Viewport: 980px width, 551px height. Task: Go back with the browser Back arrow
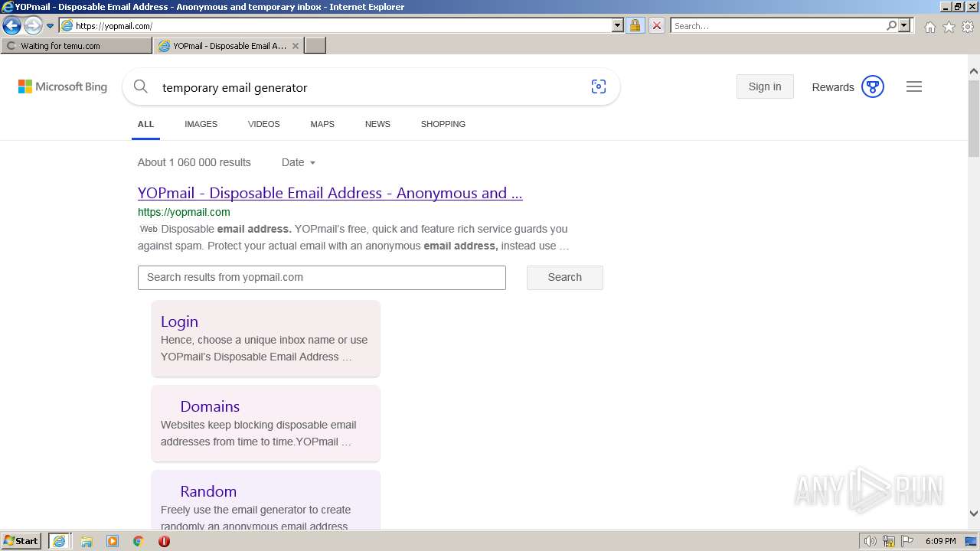coord(11,26)
